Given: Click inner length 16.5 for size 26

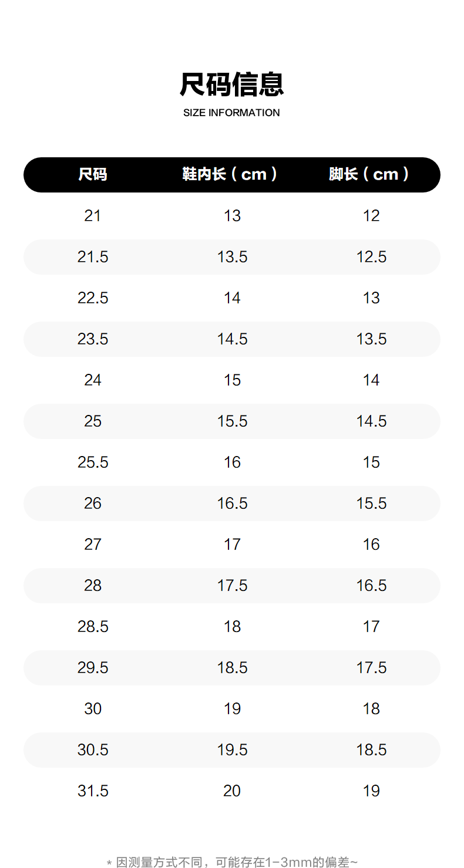Looking at the screenshot, I should 232,504.
